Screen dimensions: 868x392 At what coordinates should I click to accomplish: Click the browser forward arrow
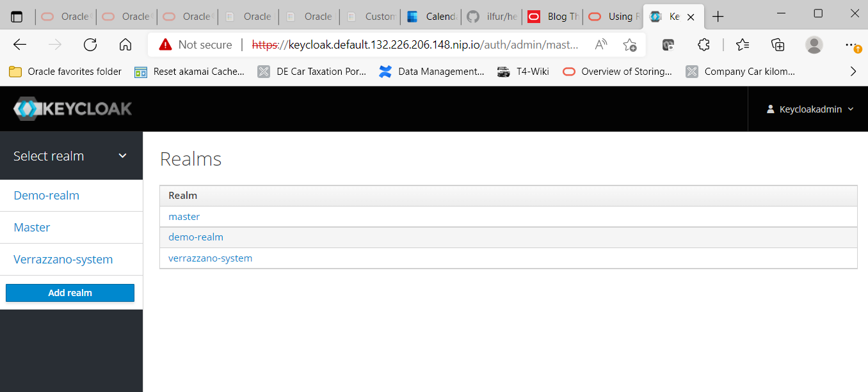coord(55,45)
